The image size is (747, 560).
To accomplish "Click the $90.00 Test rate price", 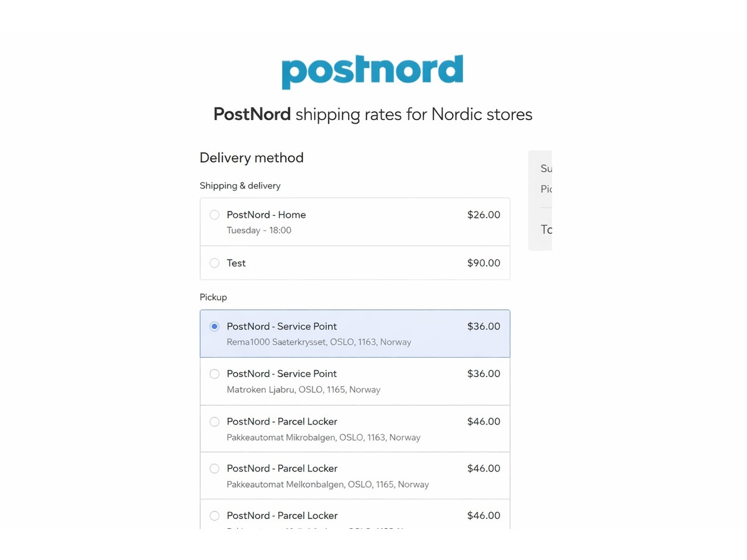I will click(483, 263).
